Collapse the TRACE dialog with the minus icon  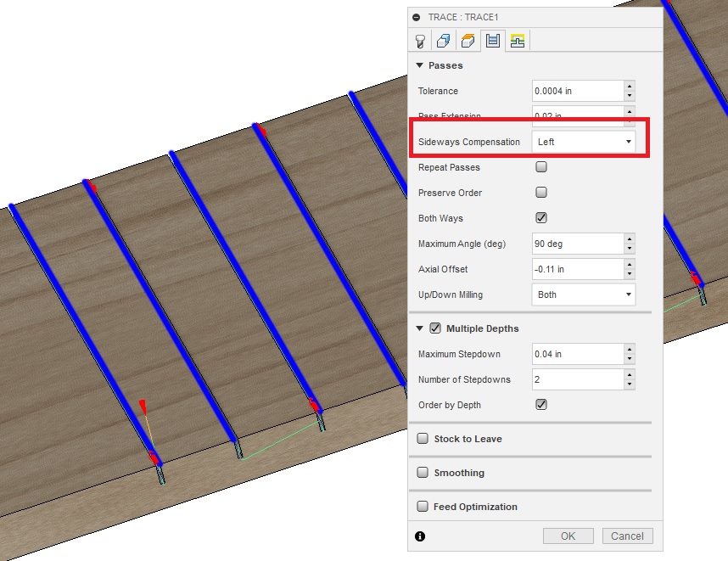pos(417,17)
